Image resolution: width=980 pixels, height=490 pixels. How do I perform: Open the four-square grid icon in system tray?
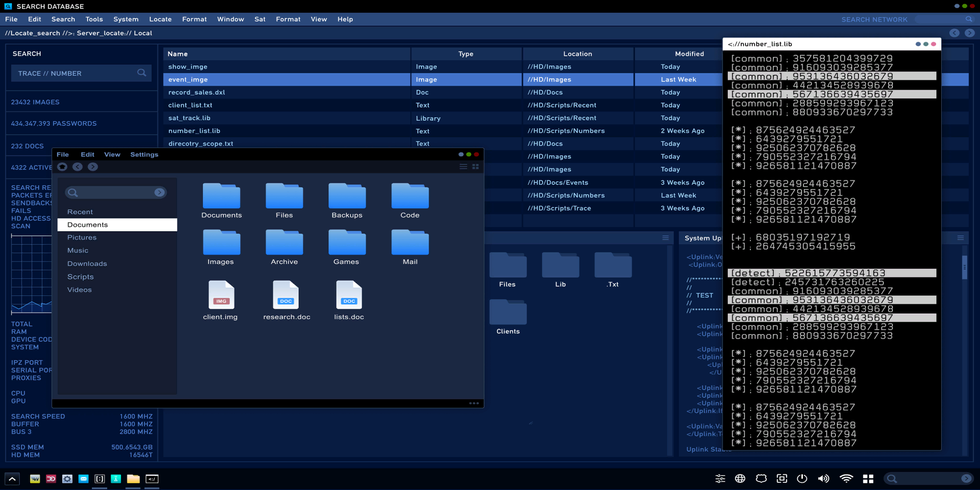(868, 479)
